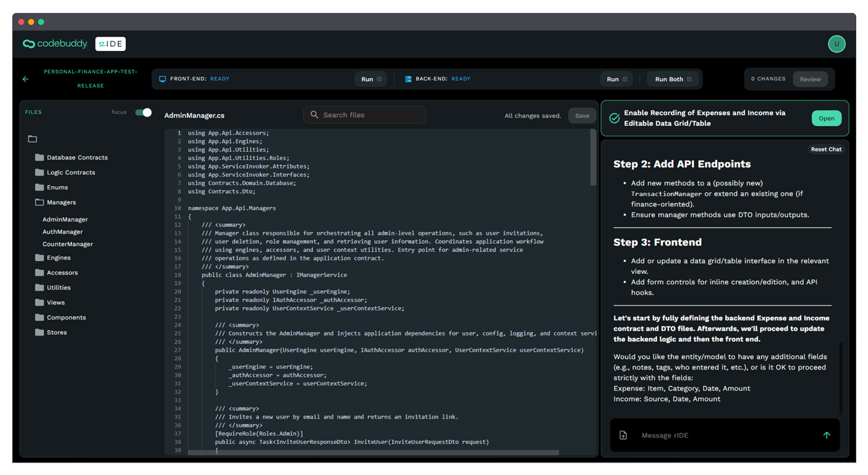Click the 0 CHANGES label
868x475 pixels.
pyautogui.click(x=768, y=79)
